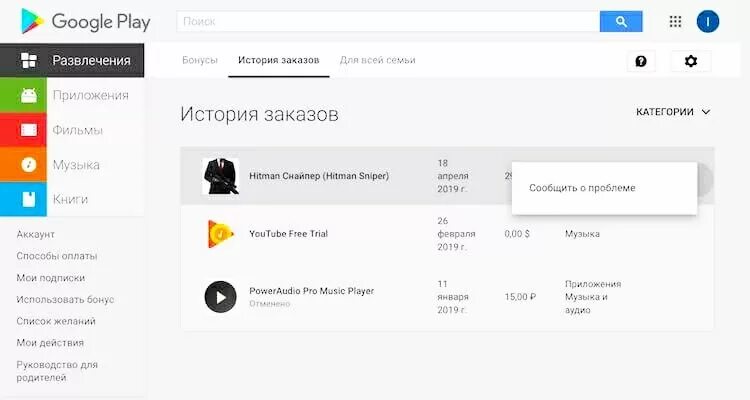This screenshot has height=400, width=750.
Task: Open Мои действия link
Action: [50, 343]
